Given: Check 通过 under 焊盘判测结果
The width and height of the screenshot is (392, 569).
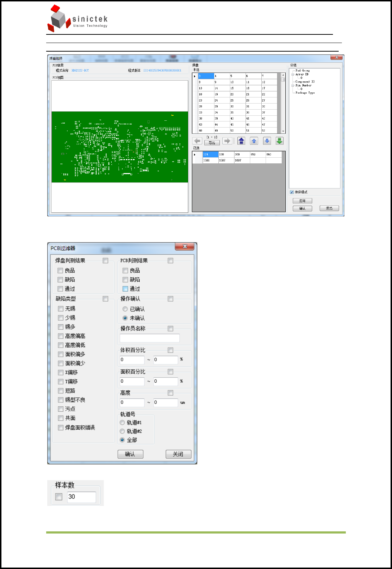Looking at the screenshot, I should click(x=60, y=289).
